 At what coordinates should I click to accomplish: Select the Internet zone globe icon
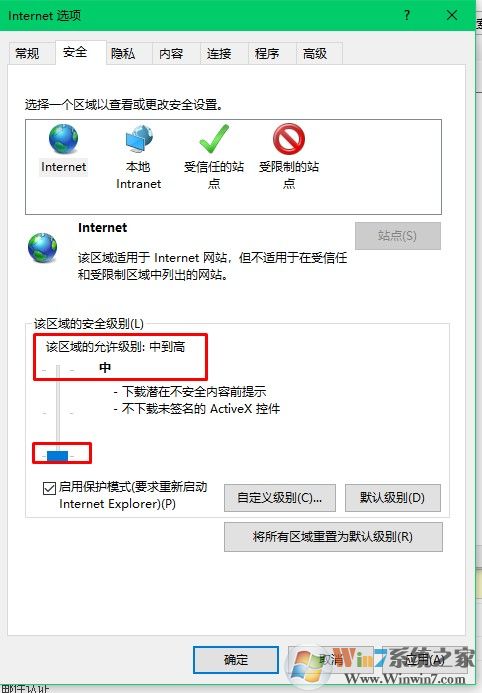point(64,139)
